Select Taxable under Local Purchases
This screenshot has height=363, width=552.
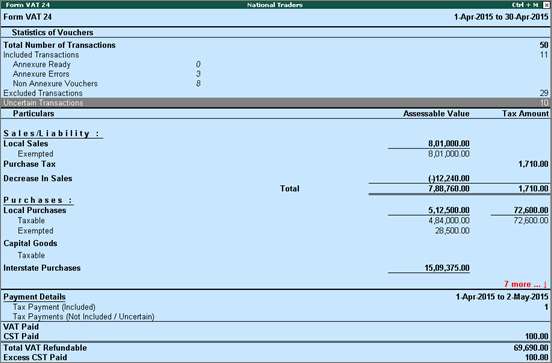coord(276,220)
